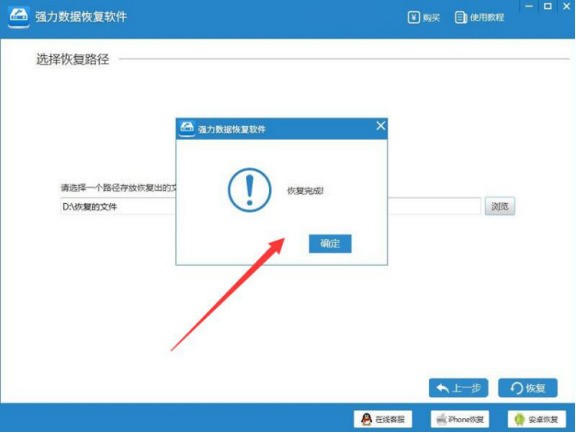The image size is (576, 433).
Task: Maximize the main application window
Action: [x=548, y=6]
